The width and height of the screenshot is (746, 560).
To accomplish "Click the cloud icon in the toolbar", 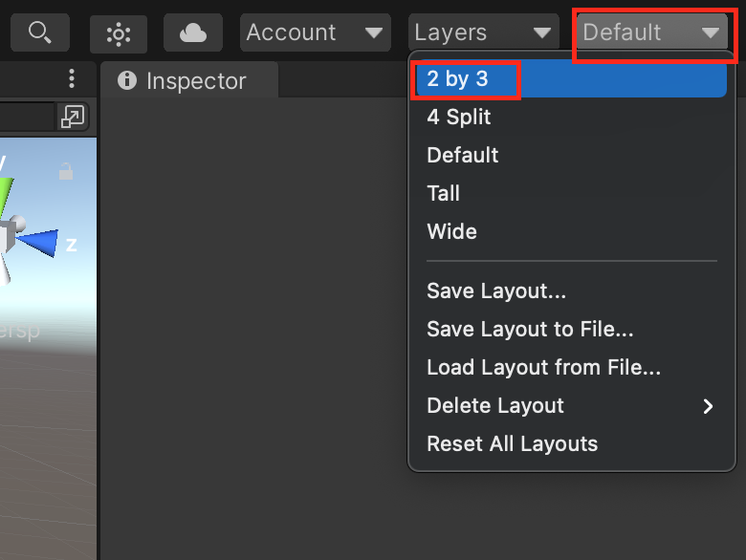I will tap(193, 33).
